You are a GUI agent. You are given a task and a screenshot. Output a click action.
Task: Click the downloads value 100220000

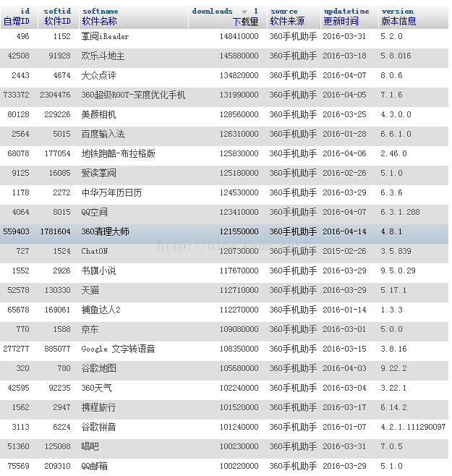(x=239, y=466)
